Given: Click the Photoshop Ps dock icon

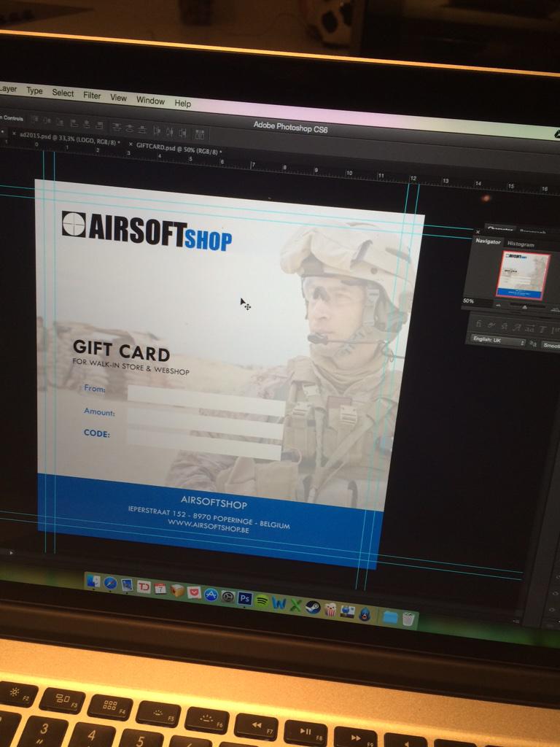Looking at the screenshot, I should (x=245, y=598).
